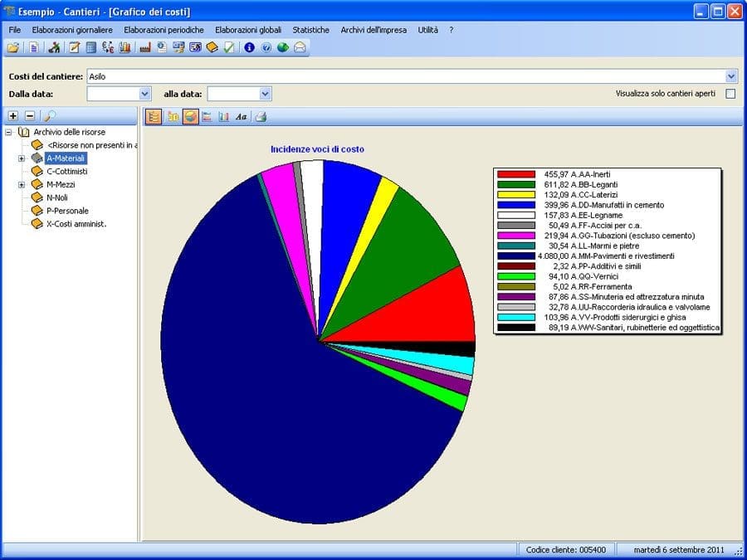This screenshot has width=747, height=560.
Task: Open the File menu
Action: pyautogui.click(x=15, y=30)
